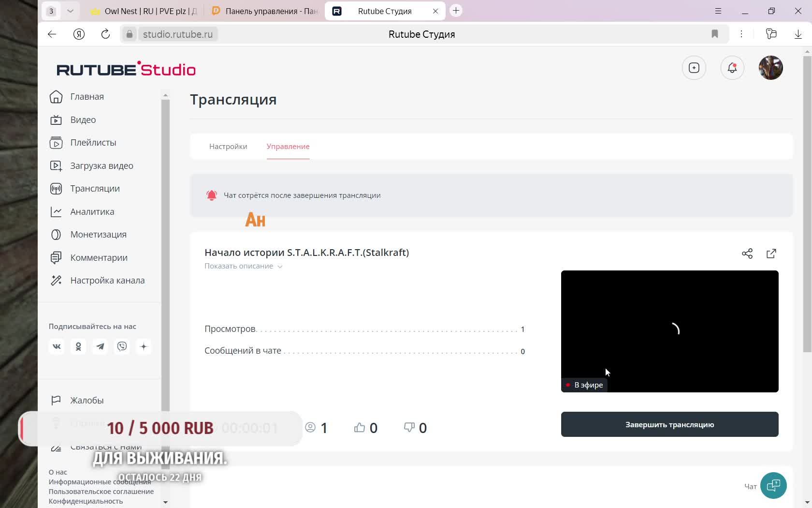Viewport: 812px width, 508px height.
Task: Close the Rutube Студия tab
Action: (x=435, y=11)
